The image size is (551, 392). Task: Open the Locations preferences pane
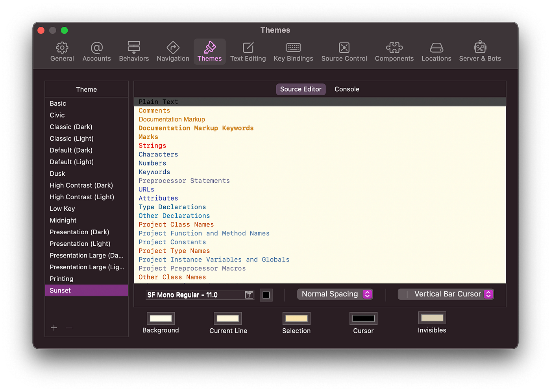(436, 52)
